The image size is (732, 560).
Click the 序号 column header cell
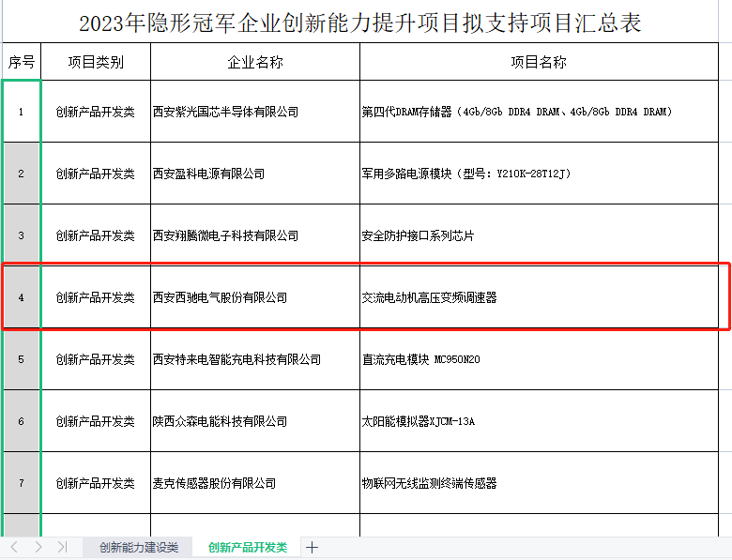[x=22, y=62]
